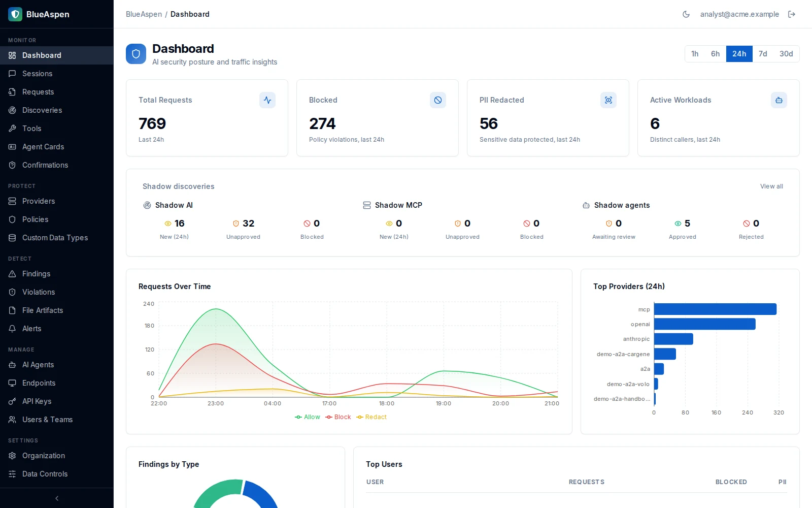Open View all shadow discoveries
Screen dimensions: 812x508
[x=771, y=186]
